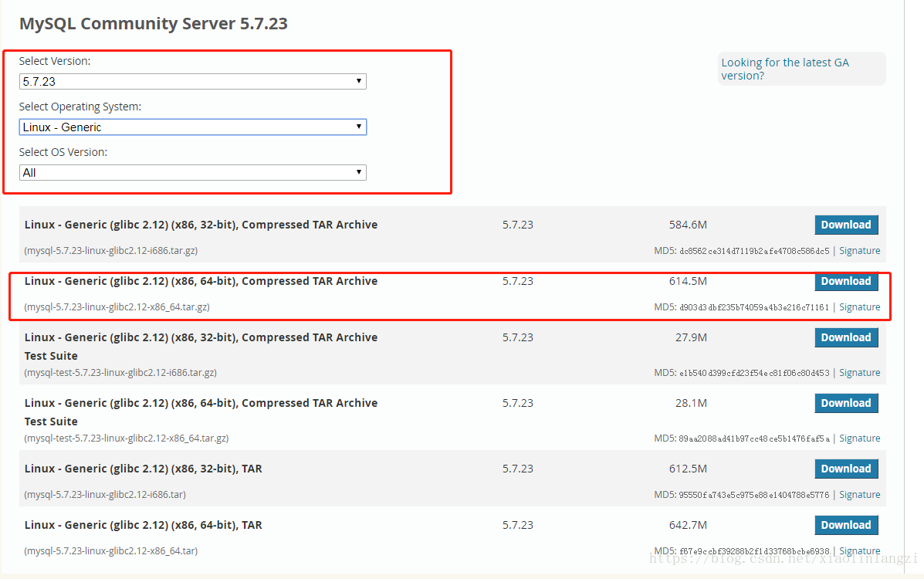Download the x86 64-bit TAR file
Viewport: 924px width, 579px height.
click(x=846, y=525)
